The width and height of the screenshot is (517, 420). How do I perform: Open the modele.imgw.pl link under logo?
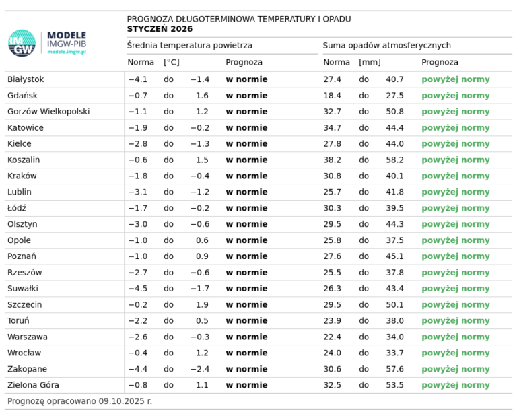67,52
